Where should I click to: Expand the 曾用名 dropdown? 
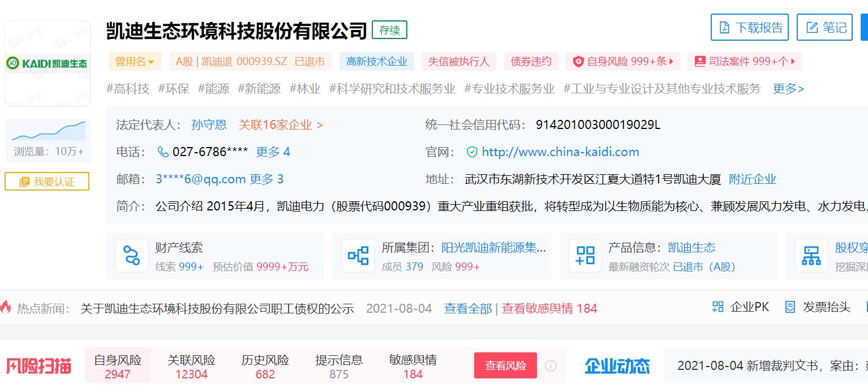click(135, 62)
